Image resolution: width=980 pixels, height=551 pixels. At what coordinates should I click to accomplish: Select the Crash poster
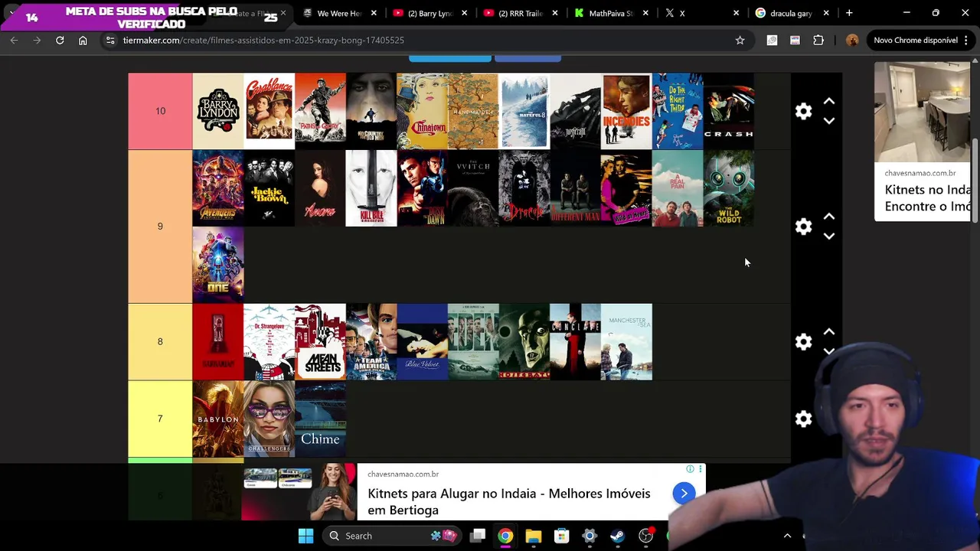[x=729, y=111]
